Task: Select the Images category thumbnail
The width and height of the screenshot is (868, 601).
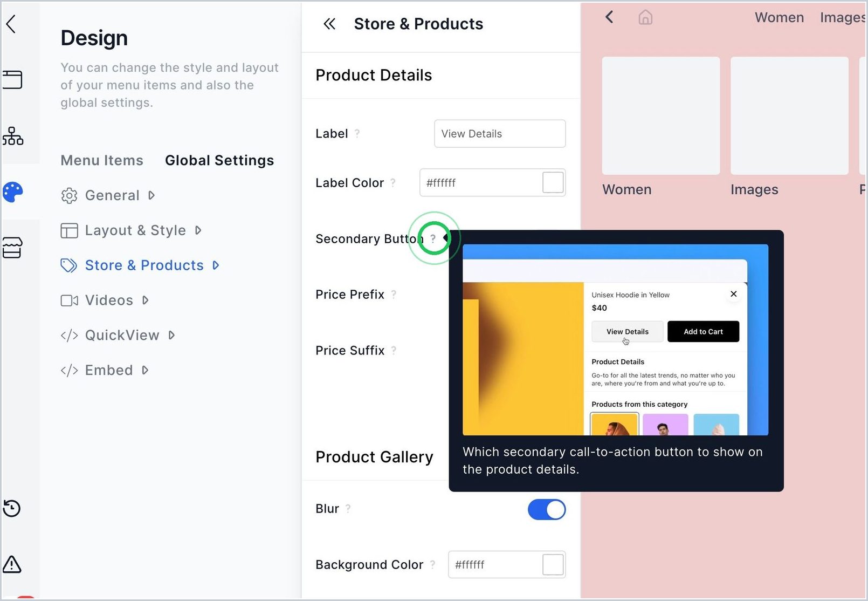Action: coord(789,115)
